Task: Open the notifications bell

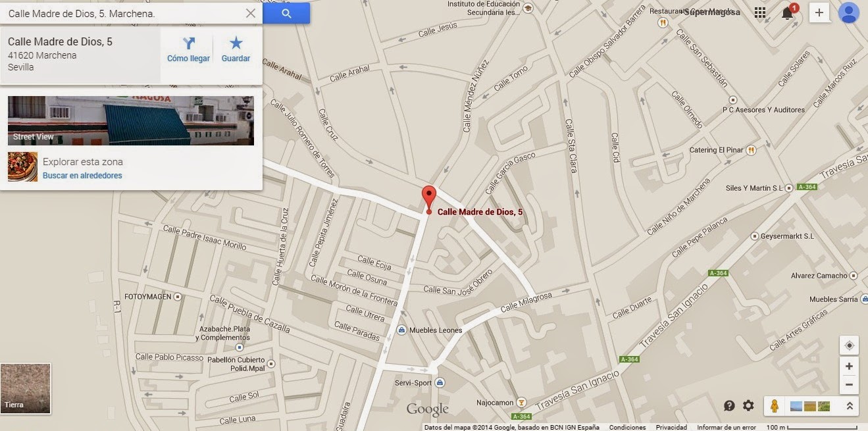Action: (788, 13)
